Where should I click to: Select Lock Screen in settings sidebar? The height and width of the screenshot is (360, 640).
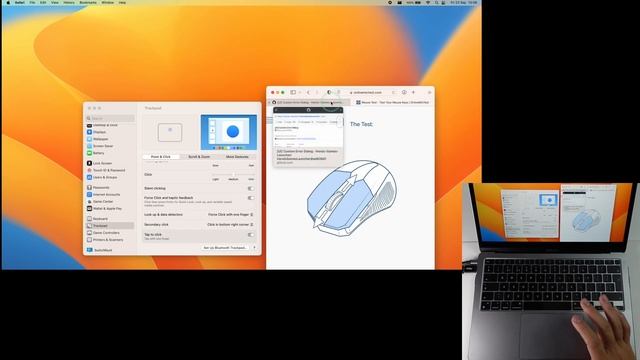tap(102, 163)
